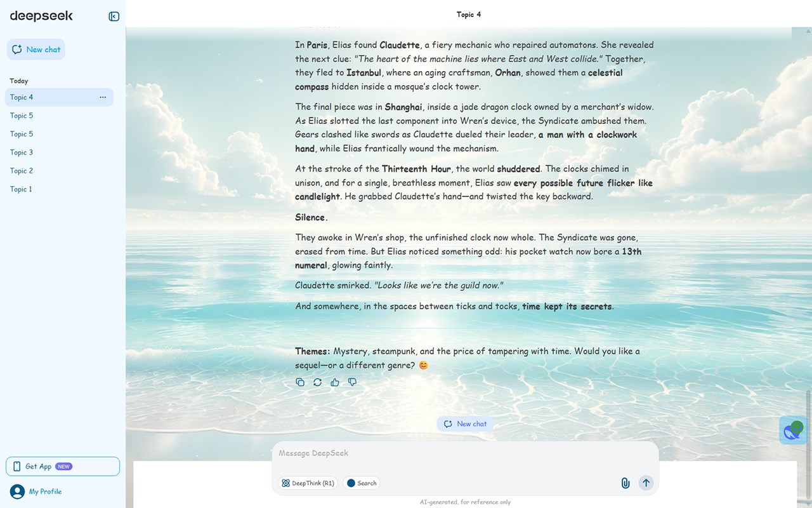Image resolution: width=812 pixels, height=508 pixels.
Task: Regenerate the response with the refresh icon
Action: click(317, 382)
